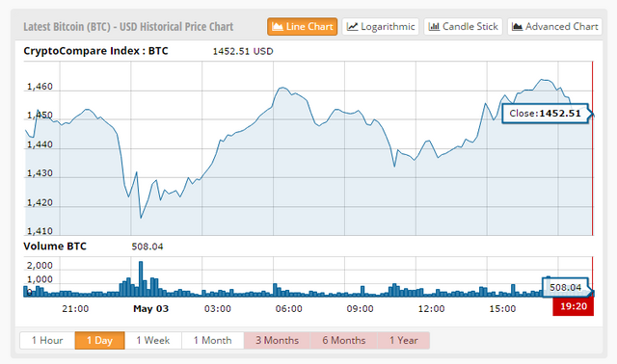Select the 1 Month time range
This screenshot has width=617, height=364.
coord(213,341)
